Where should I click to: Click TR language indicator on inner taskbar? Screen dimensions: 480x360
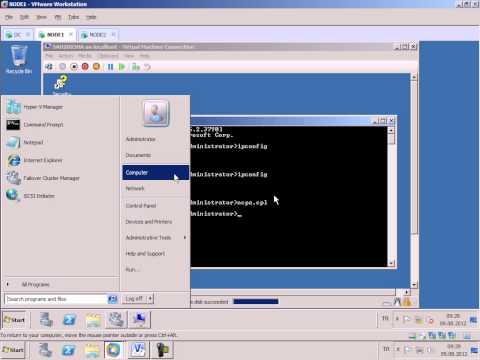[385, 318]
